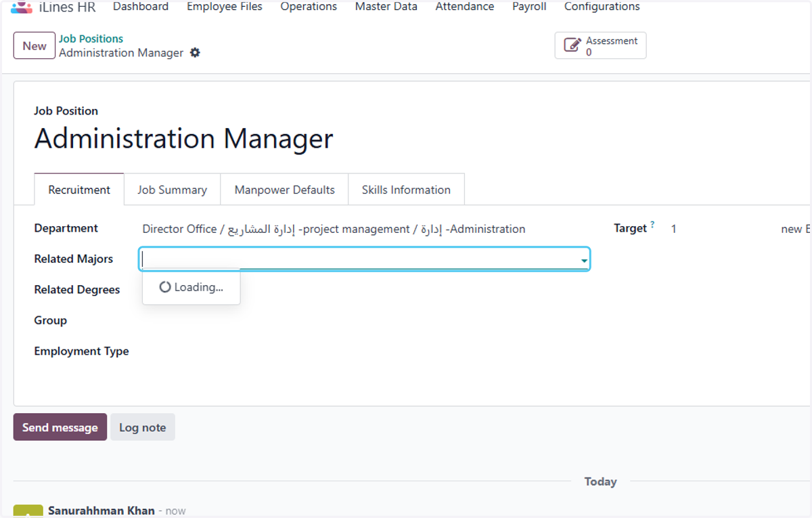
Task: Open the Configurations menu
Action: 602,7
